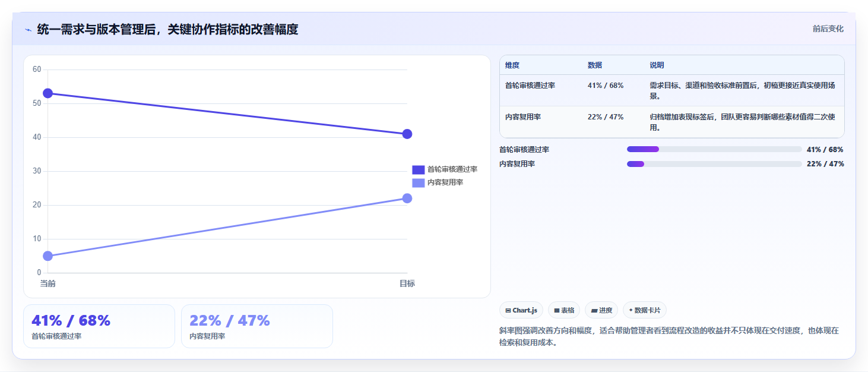Click the 数据卡片 tag

click(645, 310)
